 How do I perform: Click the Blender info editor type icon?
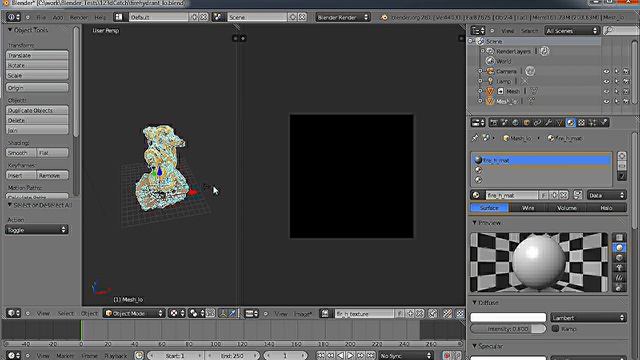pos(13,17)
